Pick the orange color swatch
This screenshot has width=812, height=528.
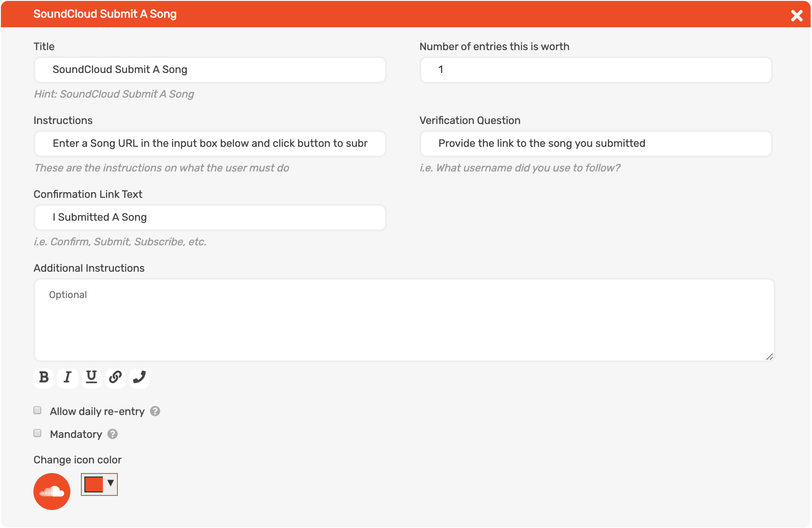93,484
